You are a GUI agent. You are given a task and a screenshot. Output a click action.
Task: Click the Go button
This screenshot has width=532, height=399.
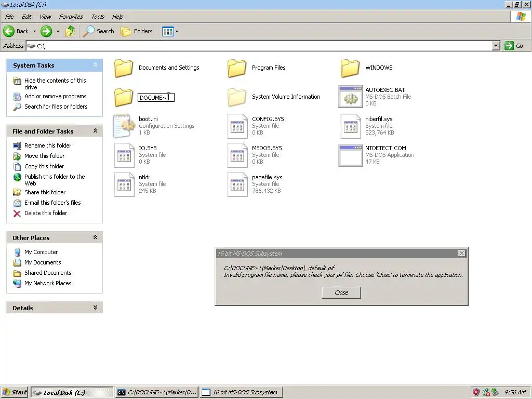(514, 46)
